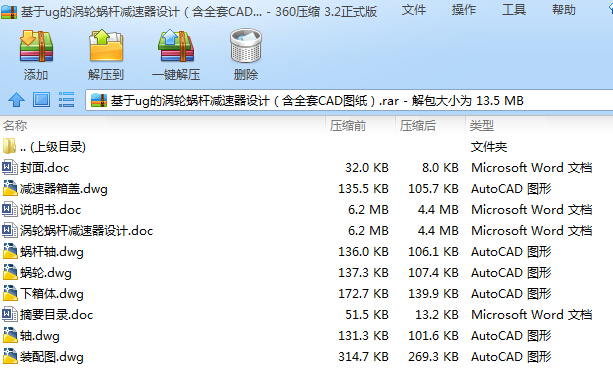Click the 314.7 KB size of 装配图.dwg
The height and width of the screenshot is (387, 613).
click(x=363, y=357)
